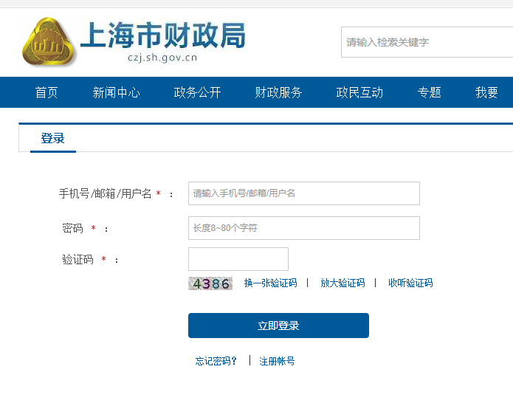Click the 专题 navigation item
Screen dimensions: 513x420
tap(429, 92)
